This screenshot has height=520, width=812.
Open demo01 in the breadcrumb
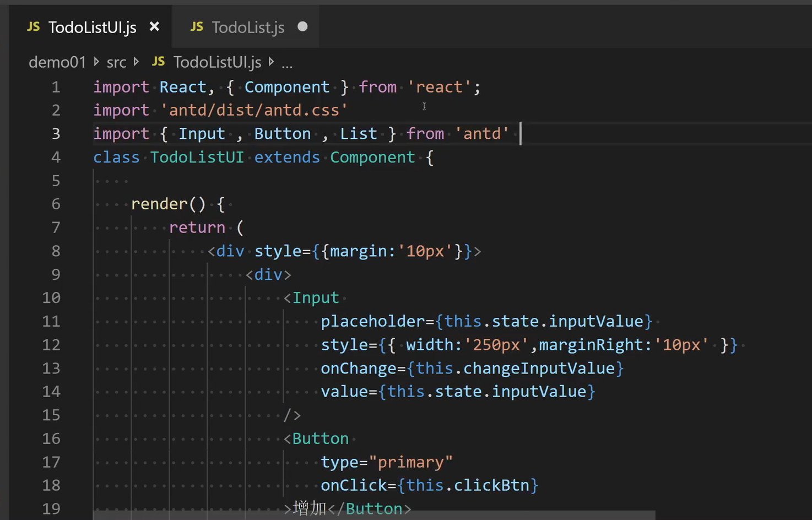tap(57, 62)
